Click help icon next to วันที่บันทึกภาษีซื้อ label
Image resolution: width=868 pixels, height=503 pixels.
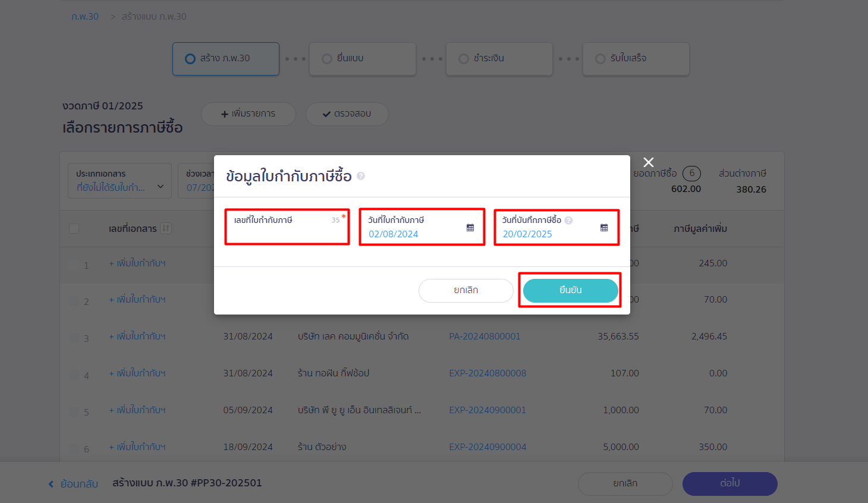tap(570, 219)
